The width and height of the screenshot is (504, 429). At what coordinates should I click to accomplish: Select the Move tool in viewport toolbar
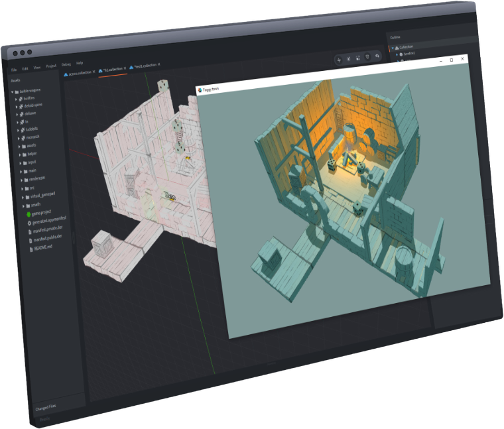[x=339, y=60]
